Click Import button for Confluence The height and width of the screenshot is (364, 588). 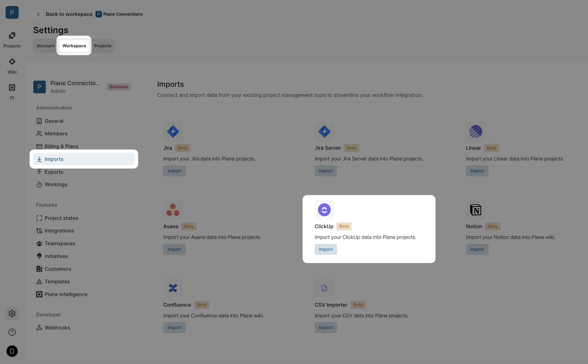click(174, 328)
